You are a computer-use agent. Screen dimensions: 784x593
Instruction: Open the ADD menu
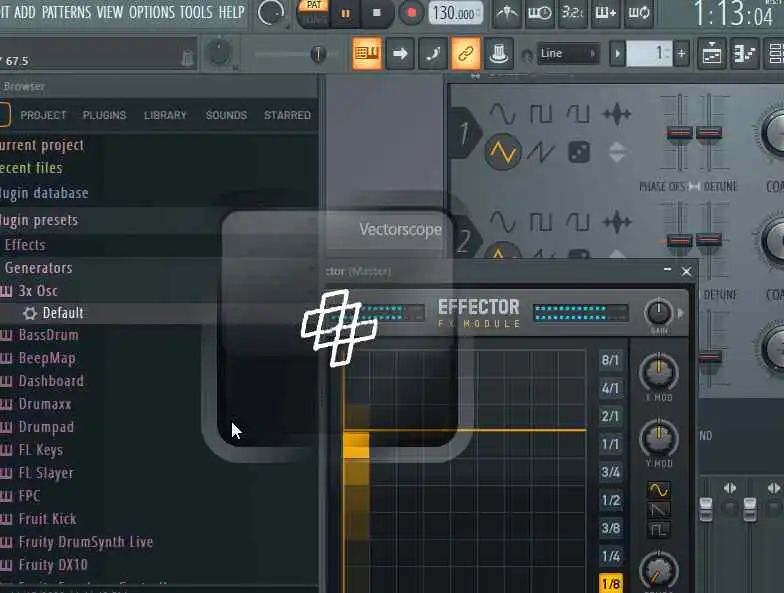point(24,12)
